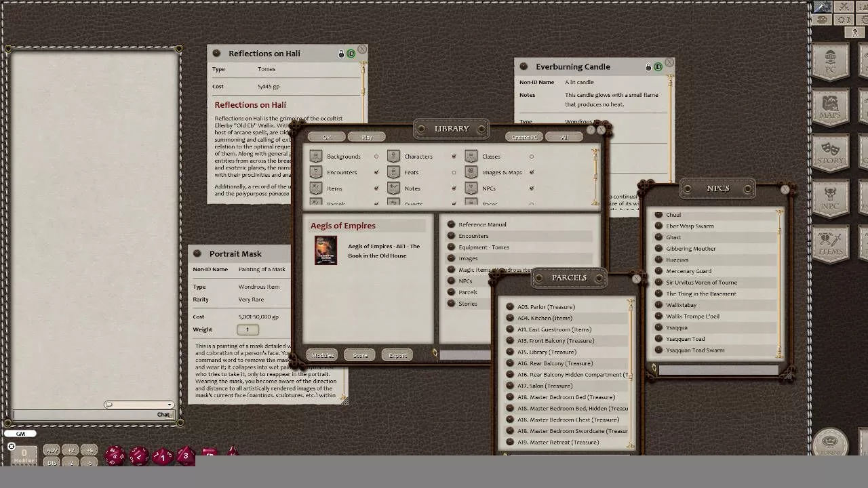The height and width of the screenshot is (488, 868).
Task: Click the ID icon on Reflections on Hali
Action: click(351, 54)
